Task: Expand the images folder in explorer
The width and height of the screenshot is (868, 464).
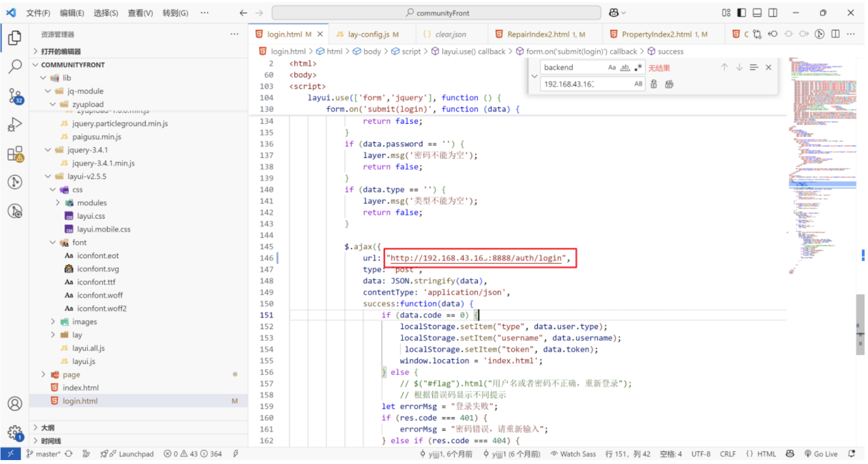Action: (x=53, y=321)
